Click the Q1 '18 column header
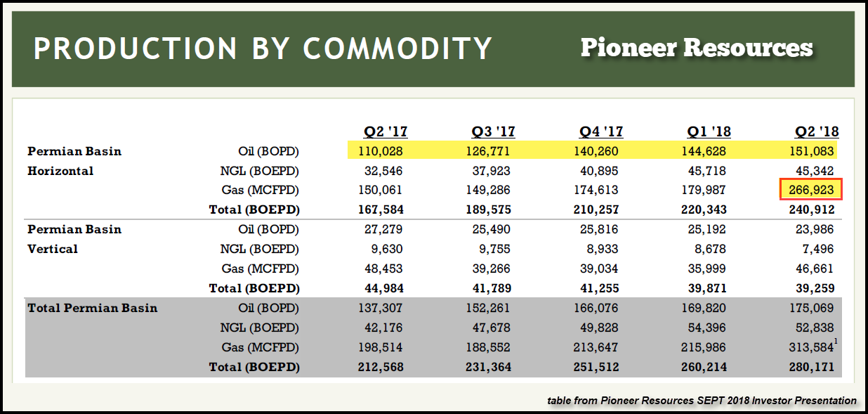Viewport: 868px width, 414px height. click(x=709, y=131)
